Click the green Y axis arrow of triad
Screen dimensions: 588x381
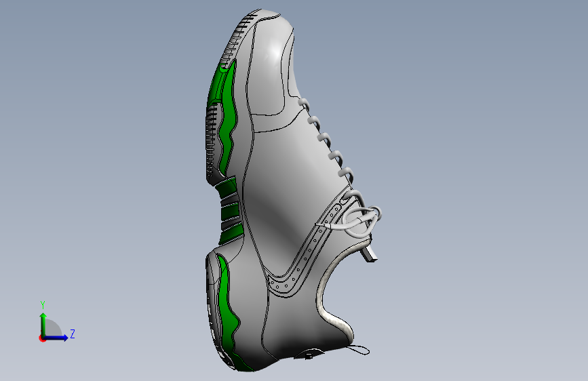43,324
